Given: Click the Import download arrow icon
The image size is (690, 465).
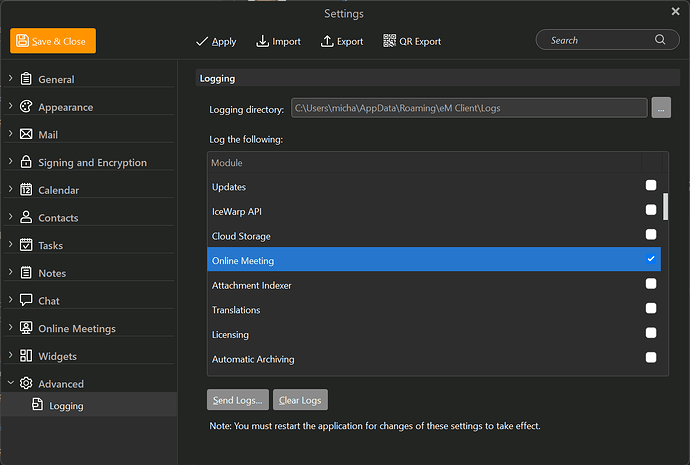Looking at the screenshot, I should (262, 41).
